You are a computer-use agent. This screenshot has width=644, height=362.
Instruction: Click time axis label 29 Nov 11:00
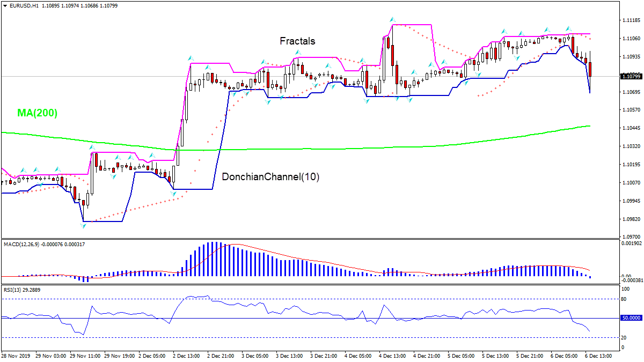click(x=85, y=356)
